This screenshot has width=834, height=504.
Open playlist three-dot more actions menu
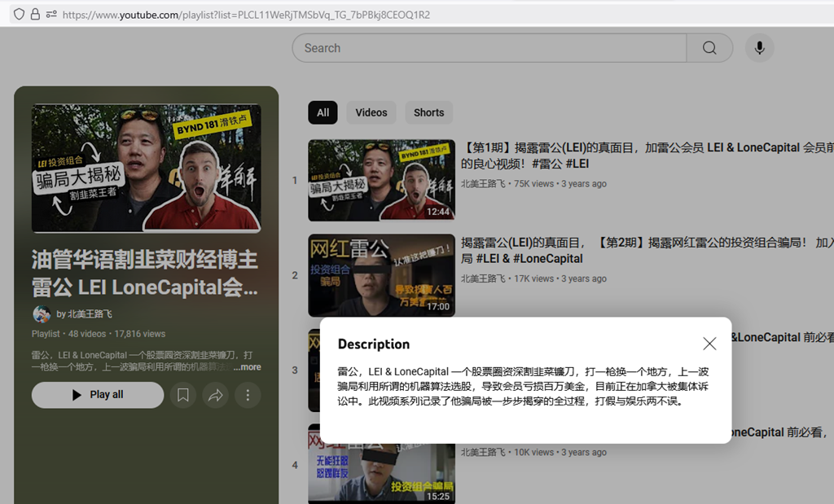(248, 395)
